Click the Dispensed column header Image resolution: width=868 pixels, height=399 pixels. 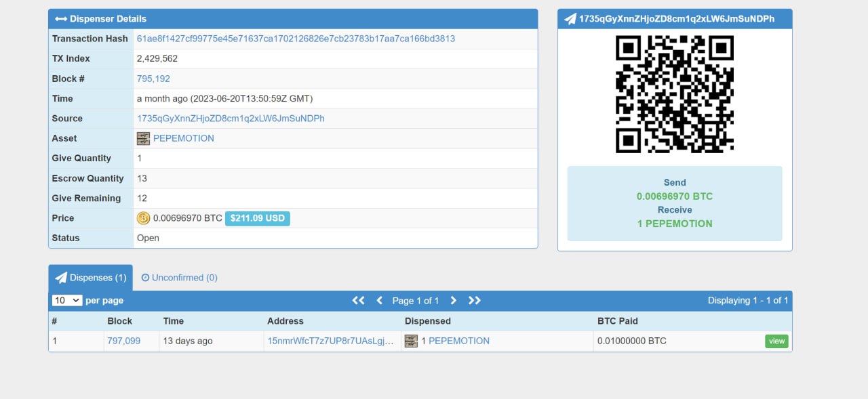pos(428,321)
